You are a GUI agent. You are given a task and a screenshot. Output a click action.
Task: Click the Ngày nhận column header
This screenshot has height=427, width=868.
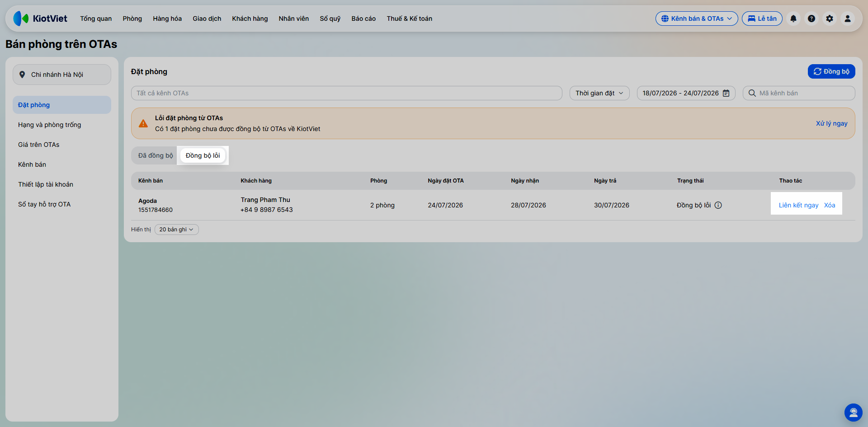[x=525, y=181]
